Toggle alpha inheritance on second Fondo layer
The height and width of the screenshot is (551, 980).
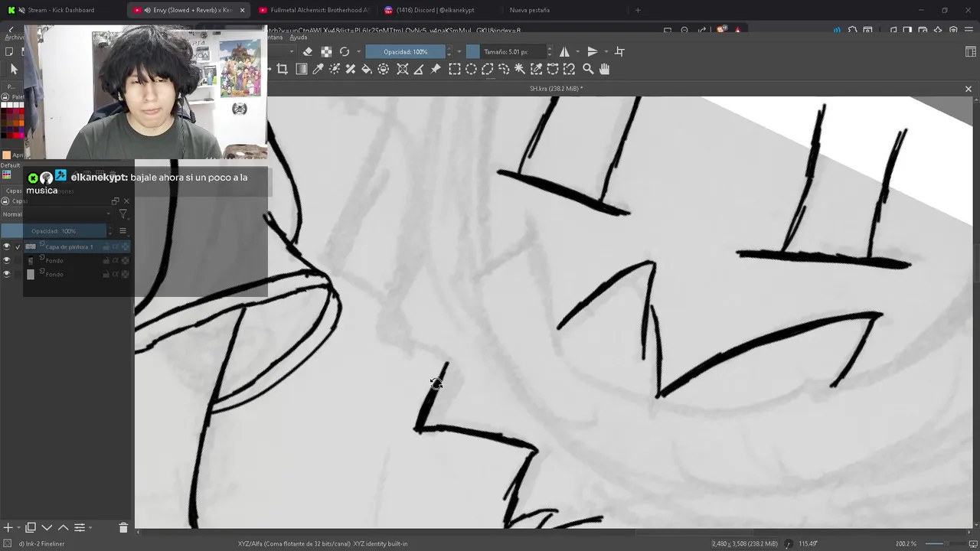[116, 274]
